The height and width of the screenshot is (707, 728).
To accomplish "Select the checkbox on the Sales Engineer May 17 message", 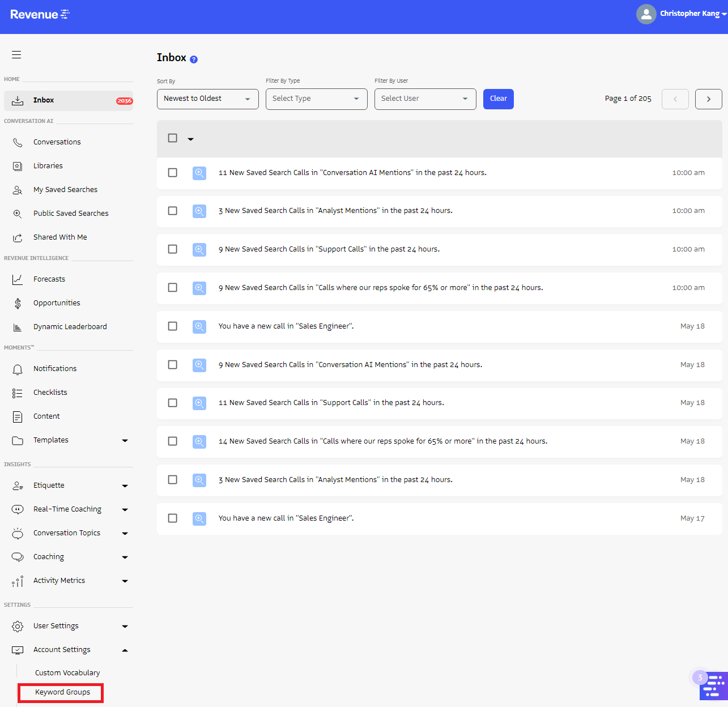I will 172,518.
